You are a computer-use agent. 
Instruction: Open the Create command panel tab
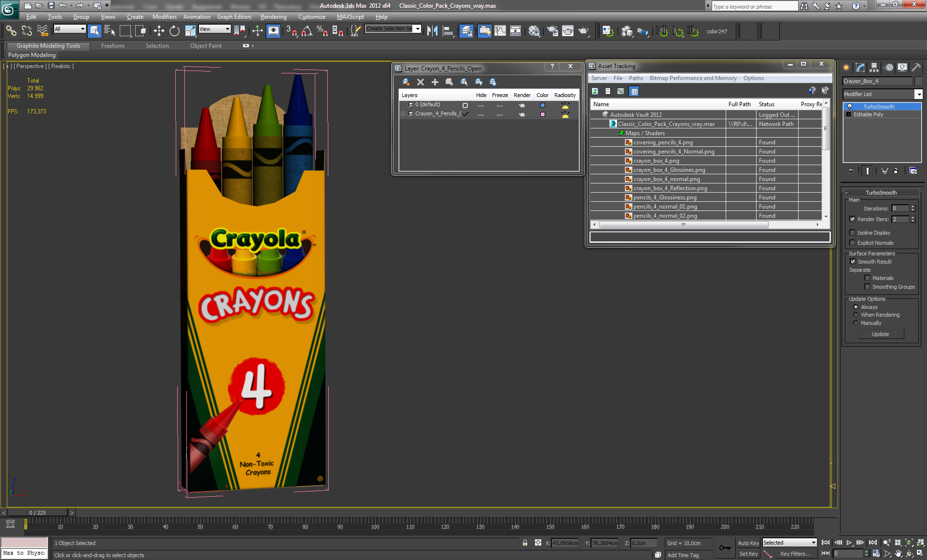846,68
